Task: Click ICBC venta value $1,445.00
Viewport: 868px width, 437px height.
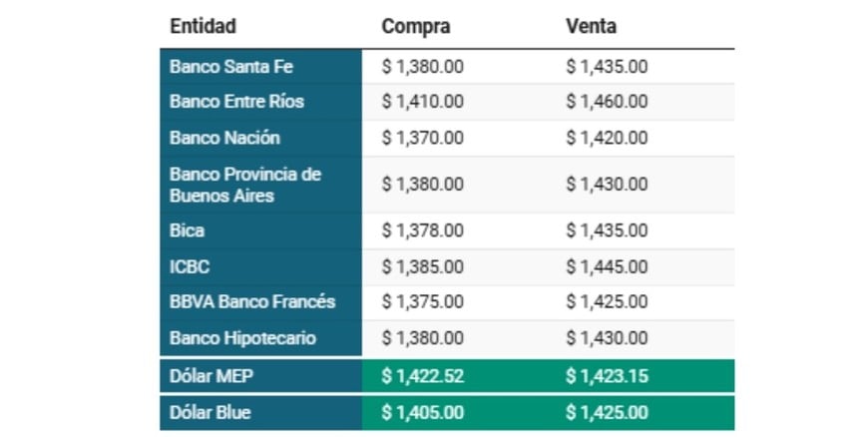Action: point(607,266)
